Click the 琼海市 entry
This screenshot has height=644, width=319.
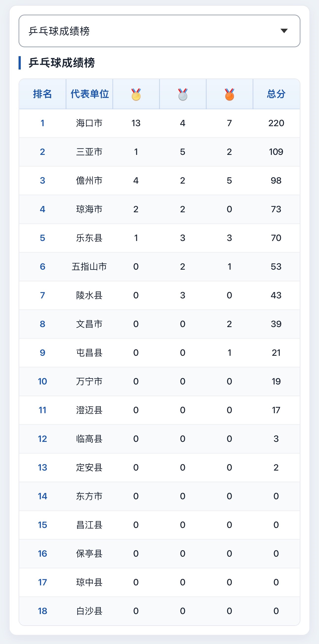(x=89, y=209)
